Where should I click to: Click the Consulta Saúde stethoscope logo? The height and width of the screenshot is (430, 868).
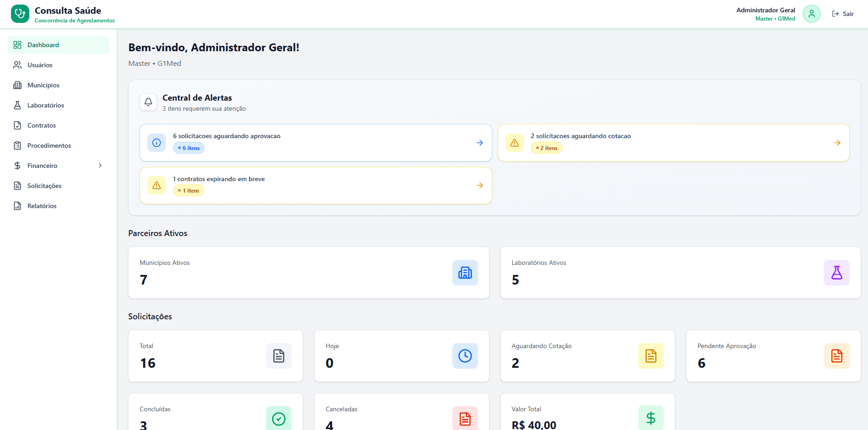pyautogui.click(x=20, y=14)
